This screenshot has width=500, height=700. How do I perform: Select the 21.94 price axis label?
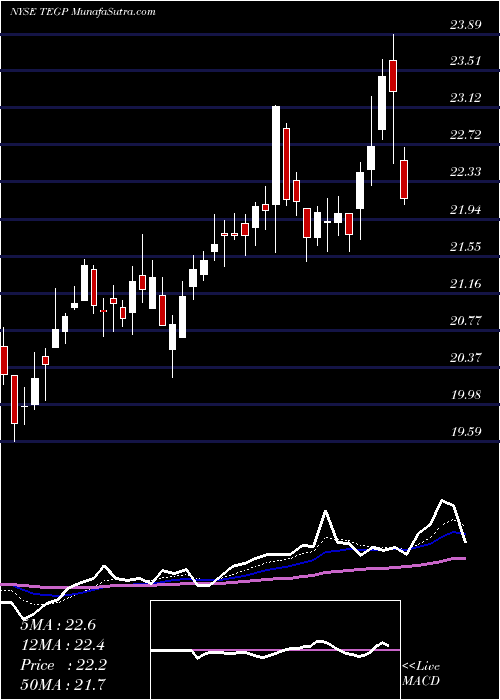tap(466, 209)
